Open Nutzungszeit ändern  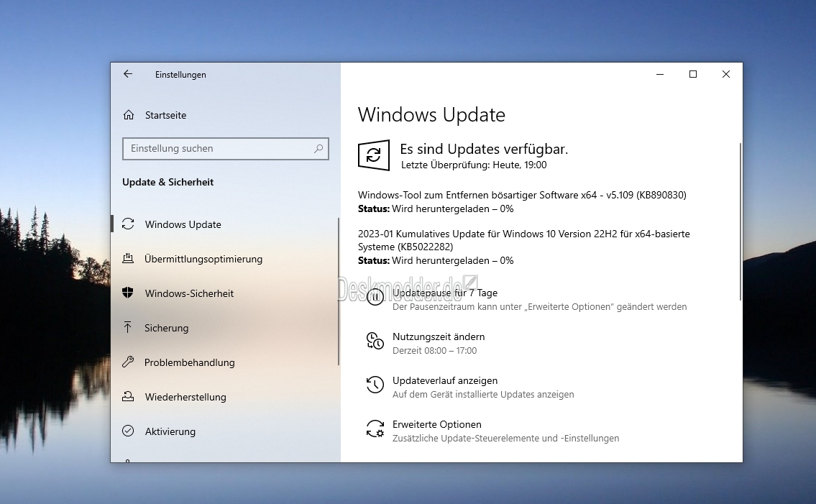coord(439,337)
